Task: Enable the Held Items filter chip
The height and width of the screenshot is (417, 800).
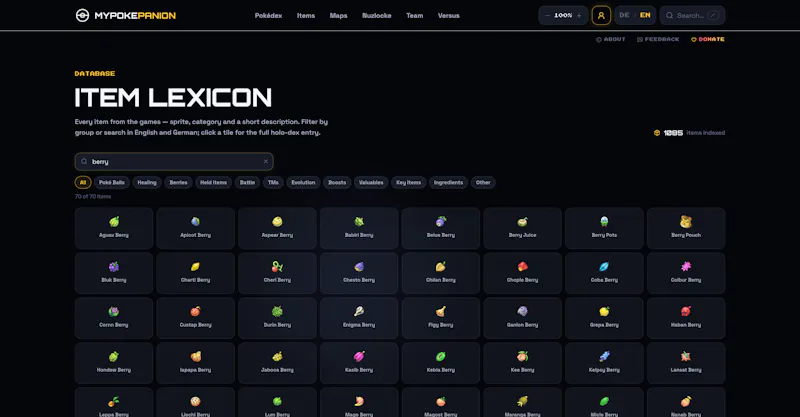Action: 213,182
